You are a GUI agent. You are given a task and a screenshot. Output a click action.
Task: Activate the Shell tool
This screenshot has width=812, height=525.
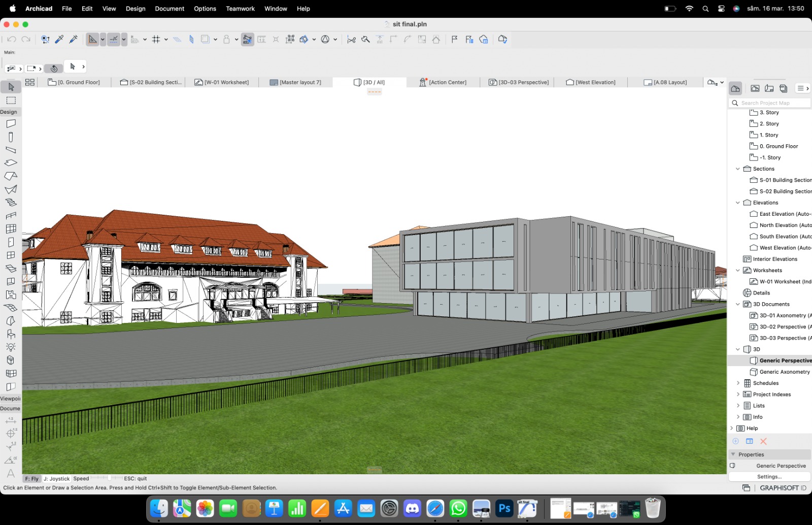[11, 189]
